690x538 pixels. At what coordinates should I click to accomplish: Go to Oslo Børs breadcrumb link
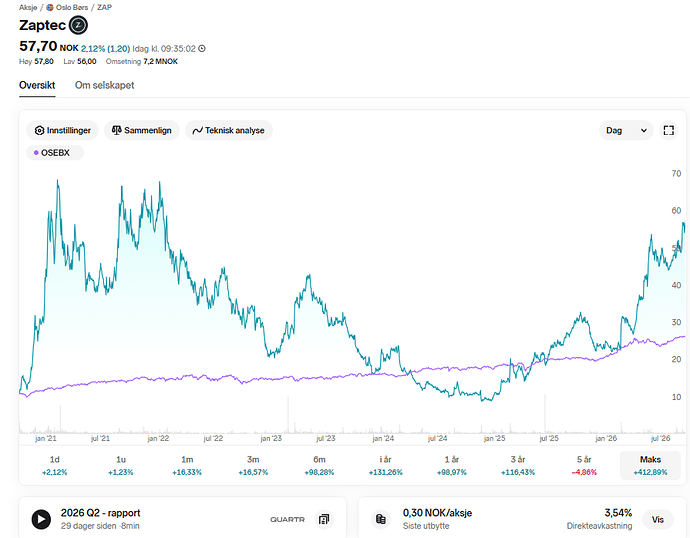72,7
